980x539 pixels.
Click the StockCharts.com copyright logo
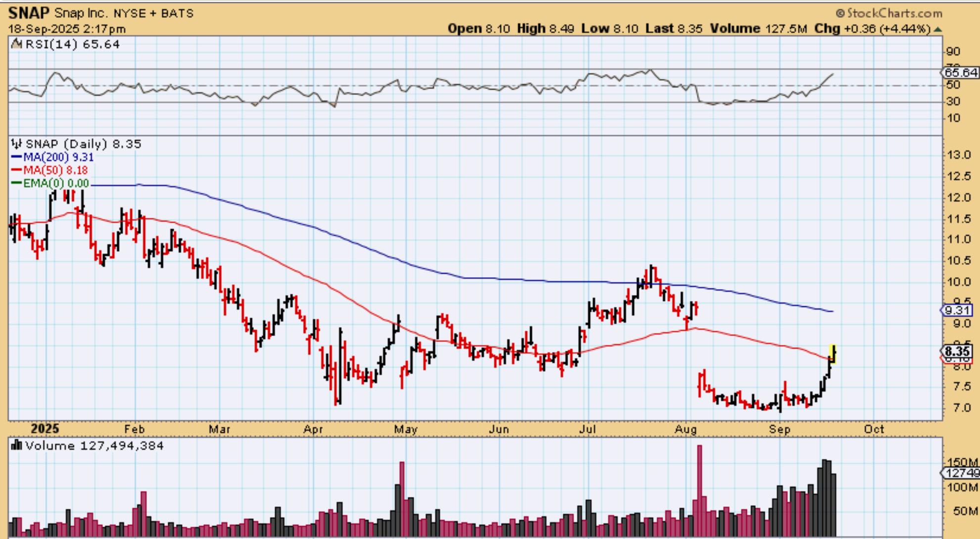tap(889, 13)
